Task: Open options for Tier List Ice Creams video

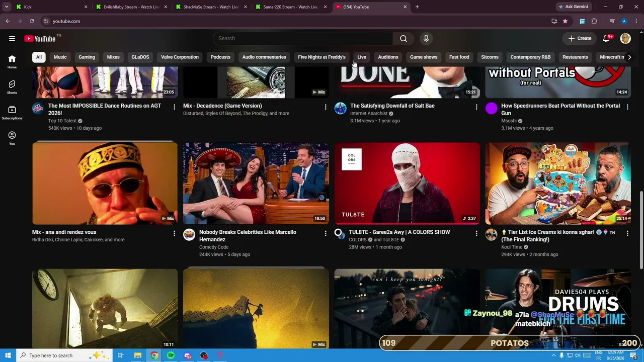Action: [627, 233]
